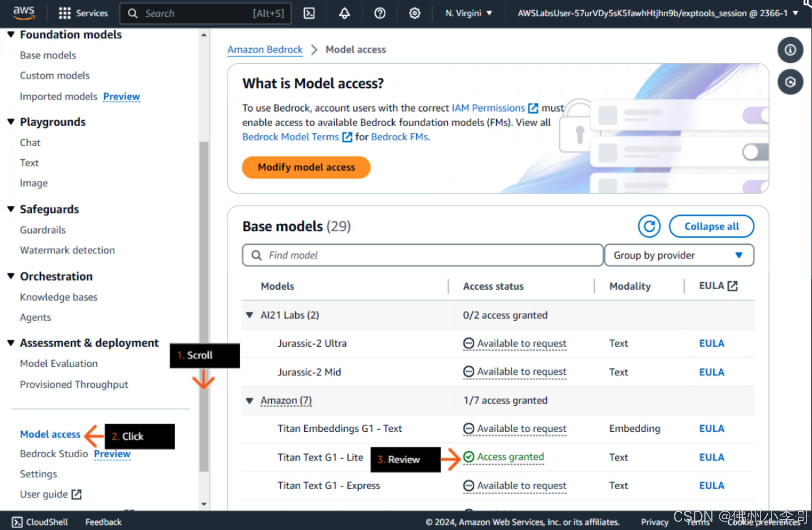Open Imported models in sidebar
This screenshot has width=812, height=530.
point(58,96)
